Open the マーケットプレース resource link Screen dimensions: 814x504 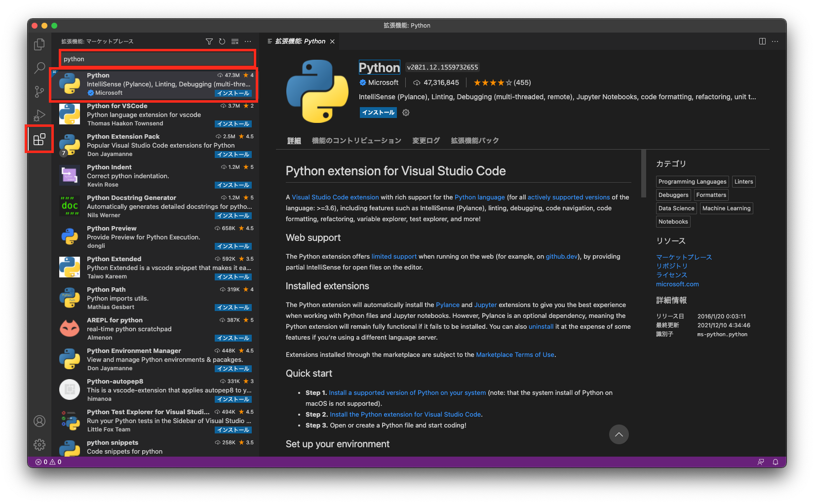(684, 257)
